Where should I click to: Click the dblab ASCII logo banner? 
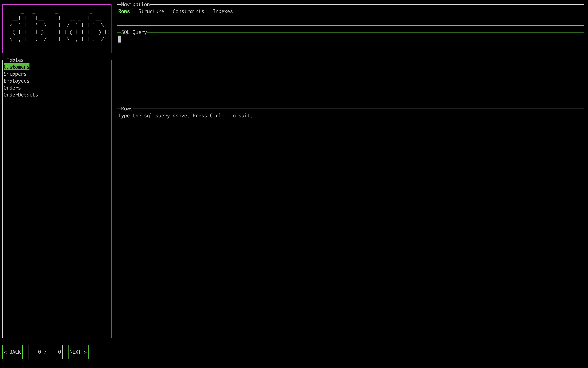pyautogui.click(x=57, y=29)
